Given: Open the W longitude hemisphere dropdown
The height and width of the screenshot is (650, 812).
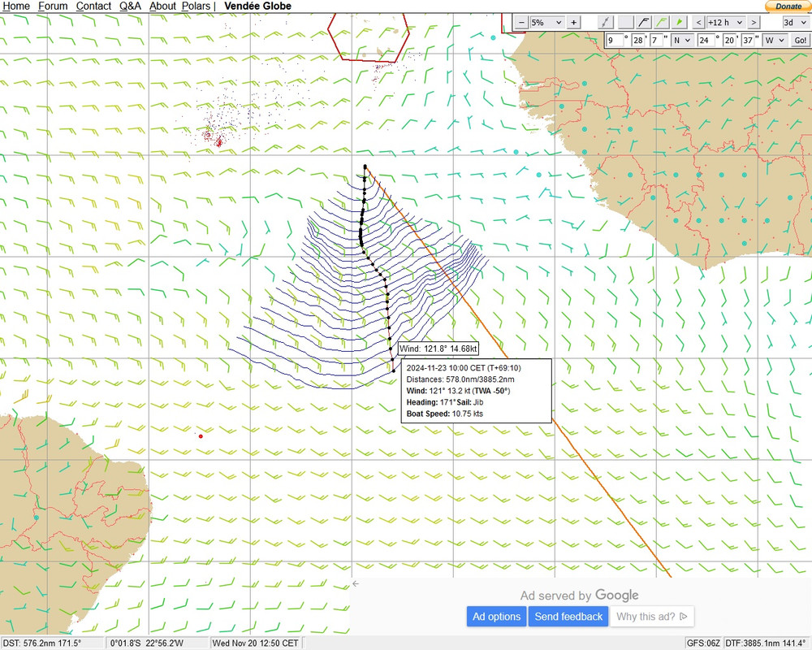Looking at the screenshot, I should click(x=775, y=40).
